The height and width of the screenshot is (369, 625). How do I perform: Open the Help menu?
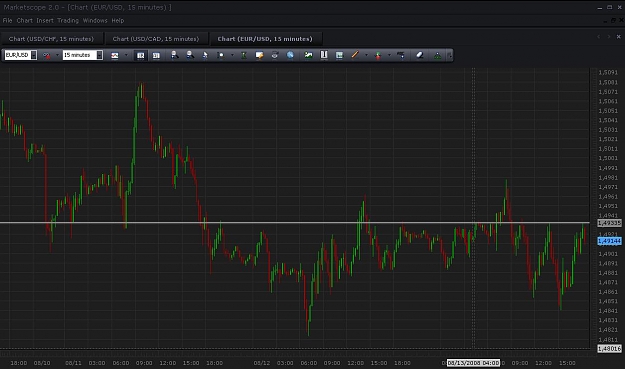pos(118,20)
